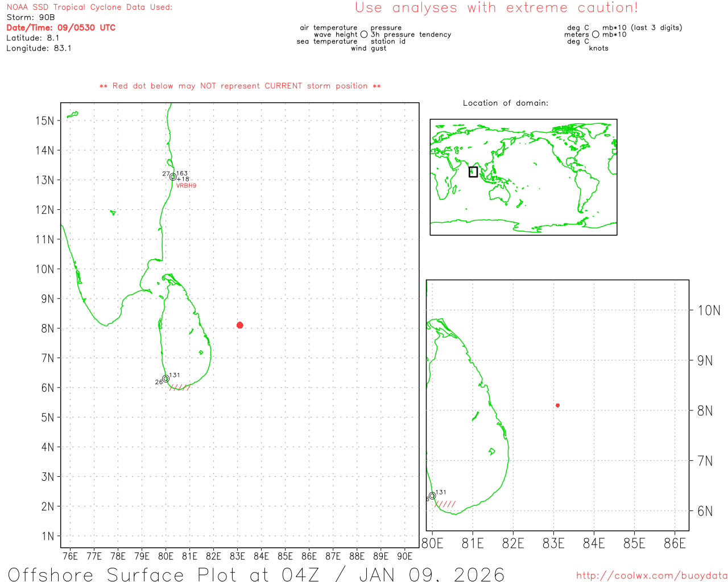The image size is (728, 582).
Task: Click the 15N latitude label on main map
Action: (45, 120)
